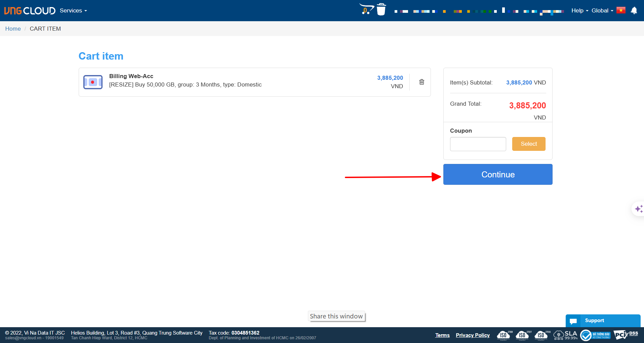Click the PCI DSS compliance badge
The image size is (644, 343).
click(626, 335)
